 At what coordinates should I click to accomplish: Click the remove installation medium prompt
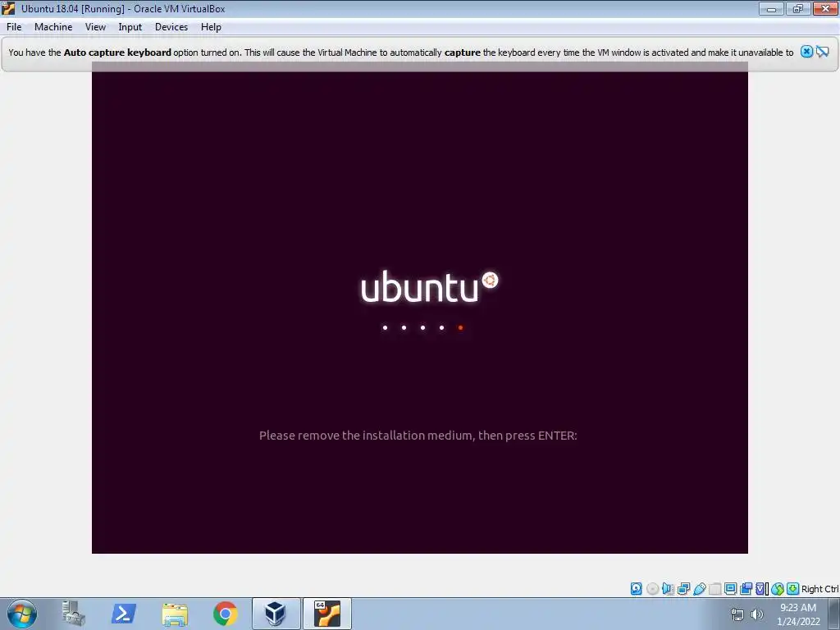418,436
